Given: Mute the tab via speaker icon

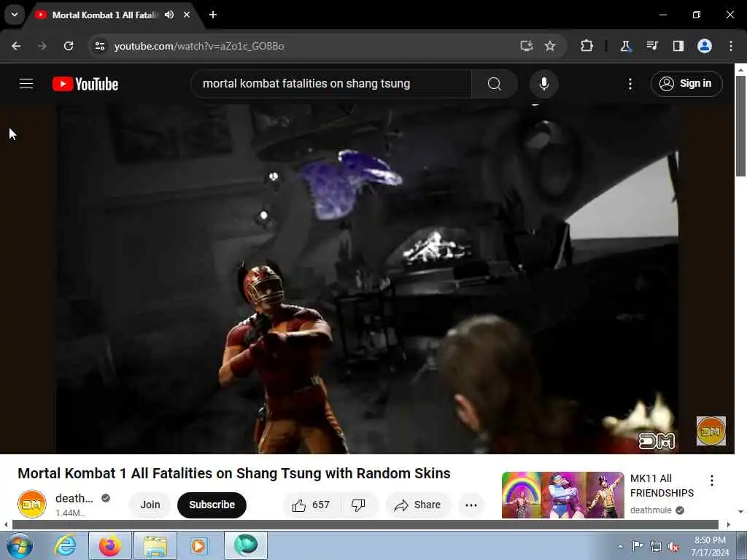Looking at the screenshot, I should coord(169,15).
